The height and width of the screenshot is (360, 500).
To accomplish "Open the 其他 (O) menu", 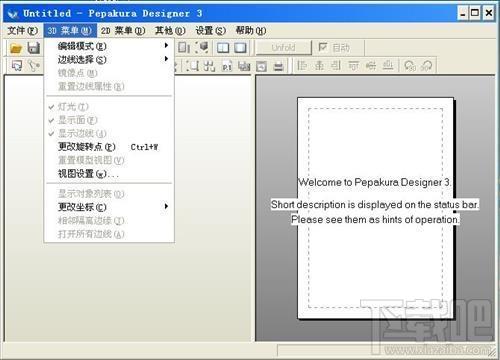I will 170,31.
